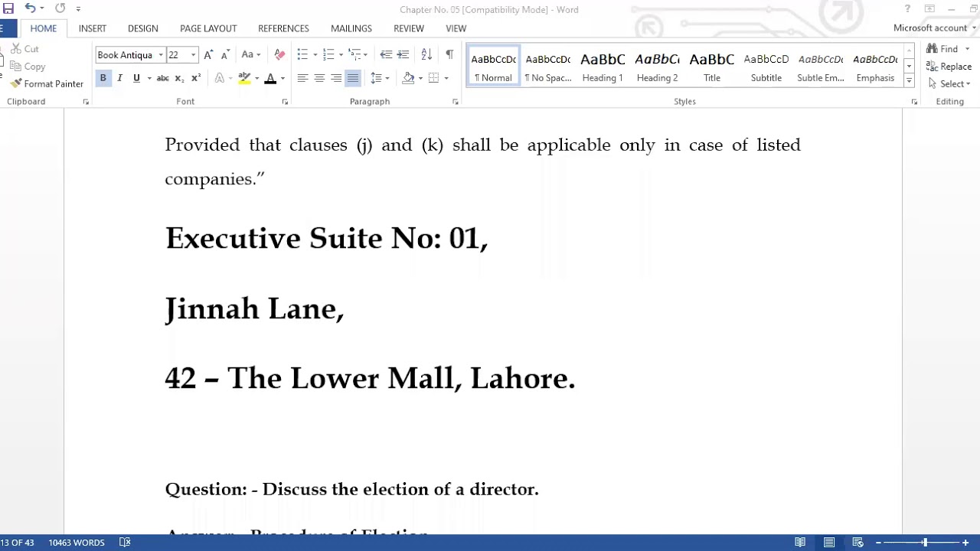Center the paragraph text

(x=319, y=78)
